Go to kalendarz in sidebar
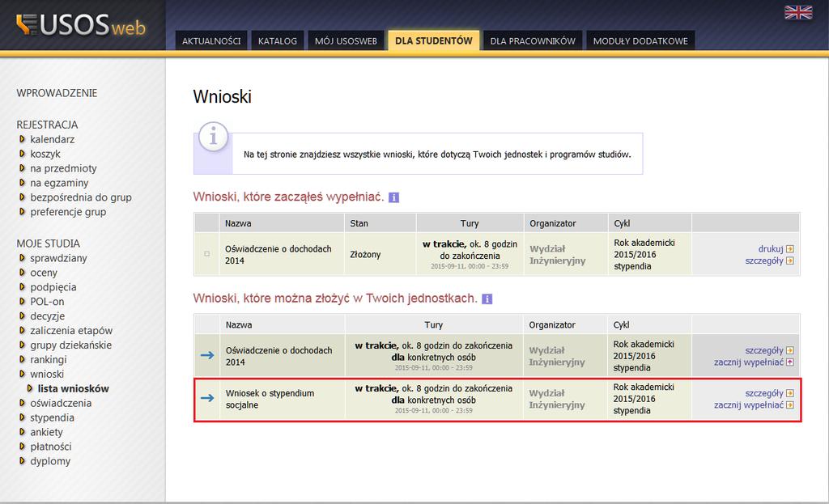 click(52, 139)
